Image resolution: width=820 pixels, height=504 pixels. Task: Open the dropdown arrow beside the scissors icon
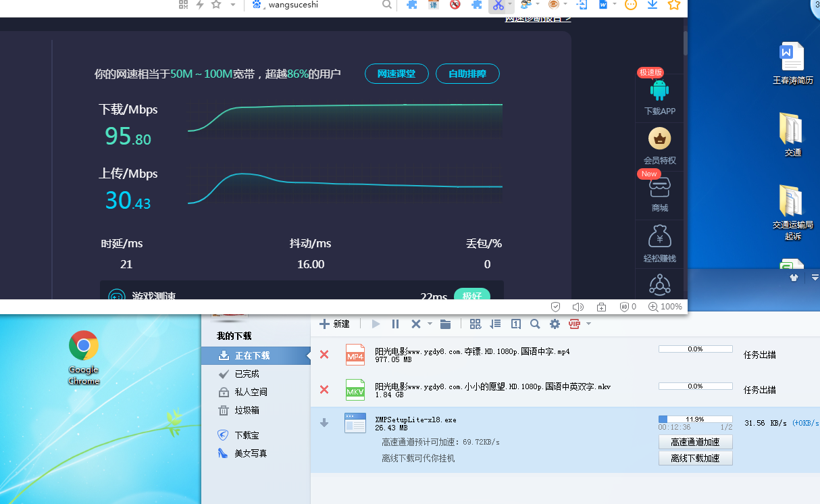click(509, 5)
